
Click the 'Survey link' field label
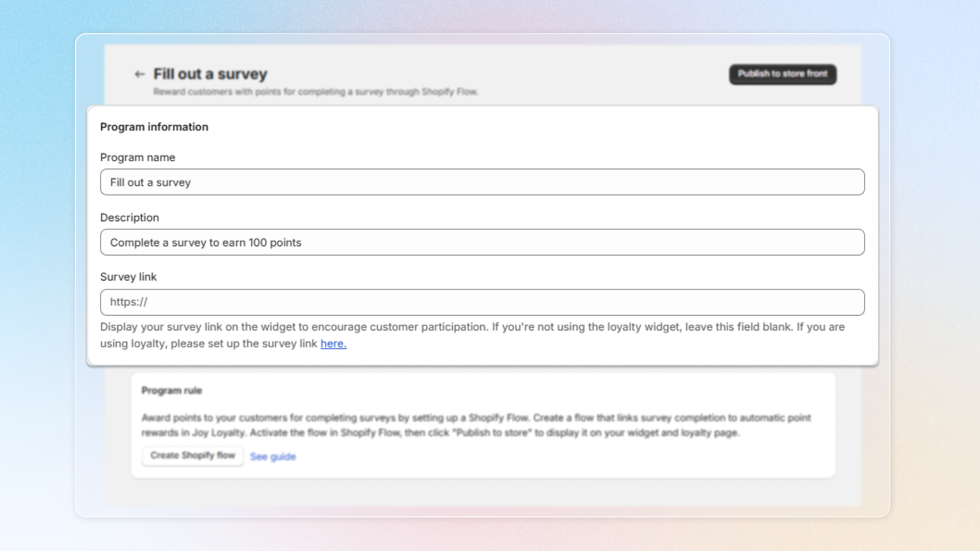(x=128, y=277)
